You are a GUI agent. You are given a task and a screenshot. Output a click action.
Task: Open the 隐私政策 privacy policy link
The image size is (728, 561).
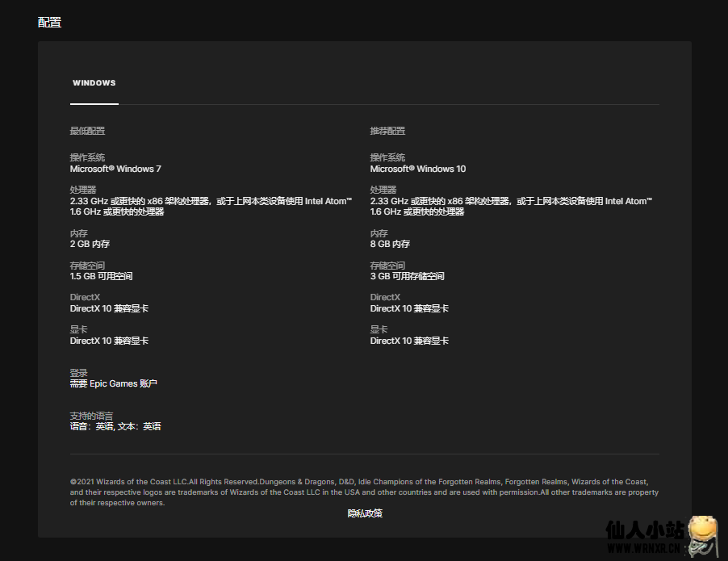point(365,513)
